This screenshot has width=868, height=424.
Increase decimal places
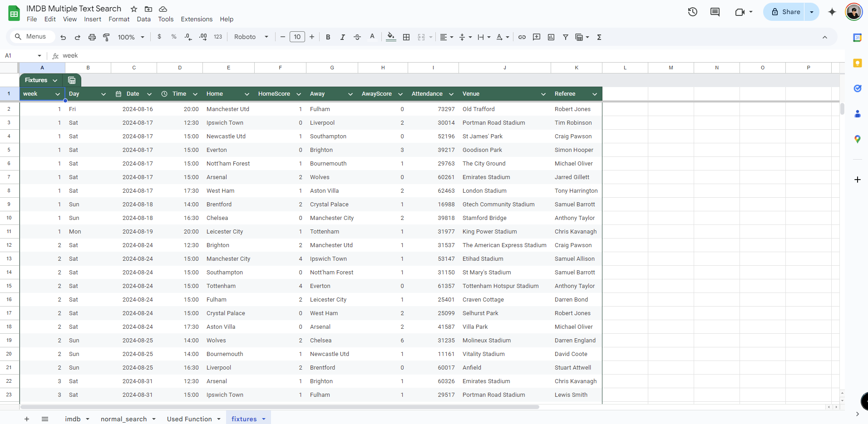point(203,37)
